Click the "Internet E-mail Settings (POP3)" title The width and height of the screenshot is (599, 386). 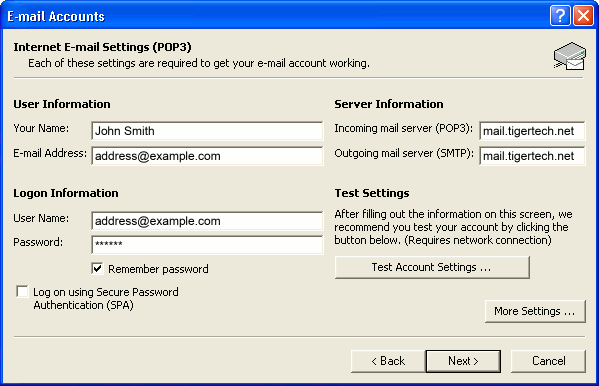[x=102, y=47]
